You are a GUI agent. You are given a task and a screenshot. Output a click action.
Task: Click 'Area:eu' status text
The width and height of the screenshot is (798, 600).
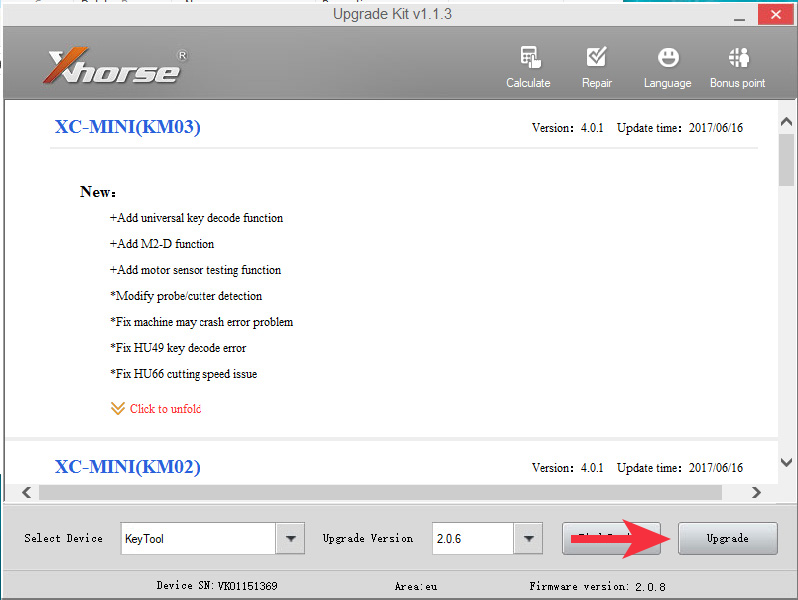[x=416, y=586]
